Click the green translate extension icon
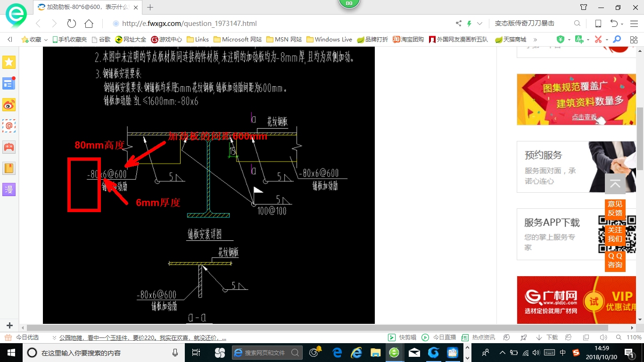The width and height of the screenshot is (644, 362). click(579, 40)
